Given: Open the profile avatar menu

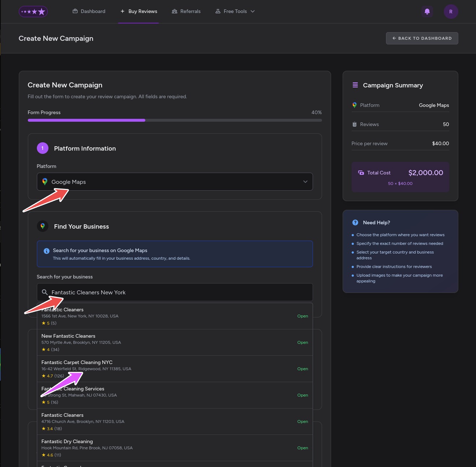Looking at the screenshot, I should (451, 11).
